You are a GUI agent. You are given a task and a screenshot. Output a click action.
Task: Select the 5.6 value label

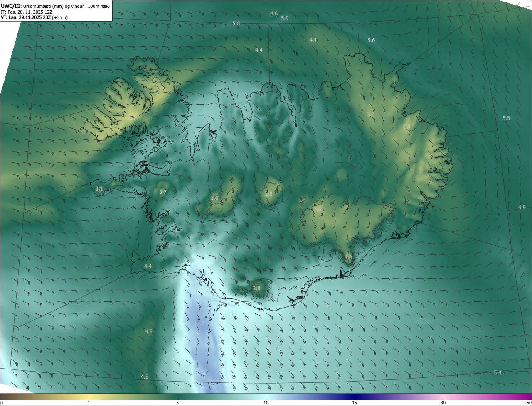pos(372,40)
